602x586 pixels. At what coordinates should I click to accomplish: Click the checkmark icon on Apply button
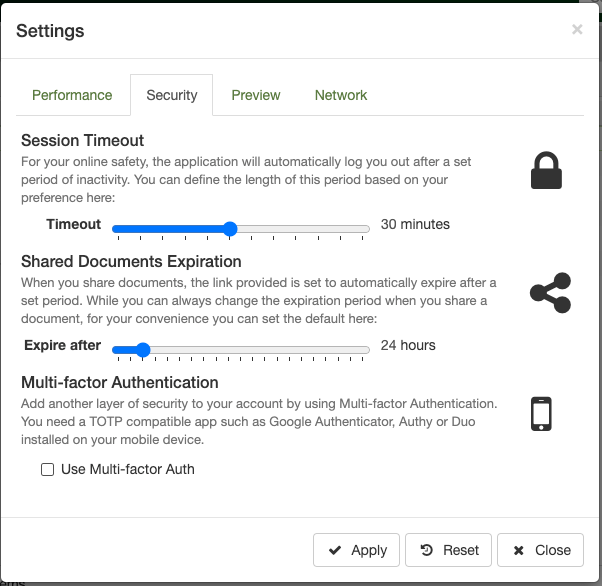[x=335, y=550]
